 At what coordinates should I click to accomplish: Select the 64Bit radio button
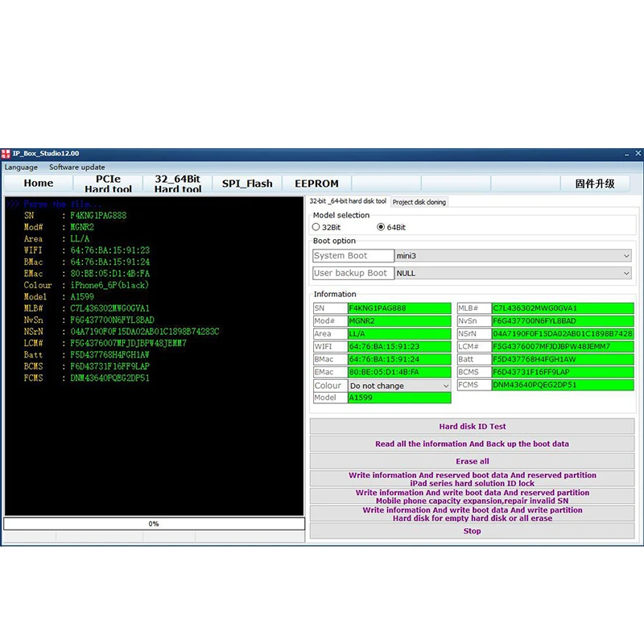click(391, 227)
